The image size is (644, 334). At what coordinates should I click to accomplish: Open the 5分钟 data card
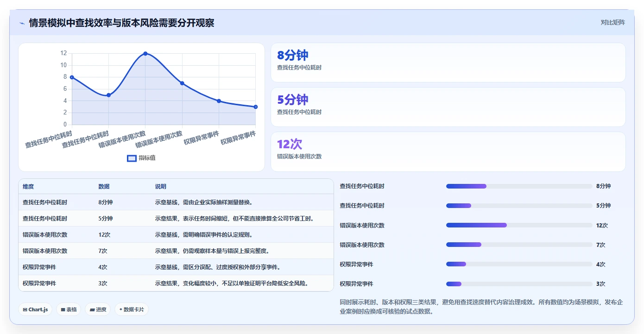pyautogui.click(x=448, y=107)
